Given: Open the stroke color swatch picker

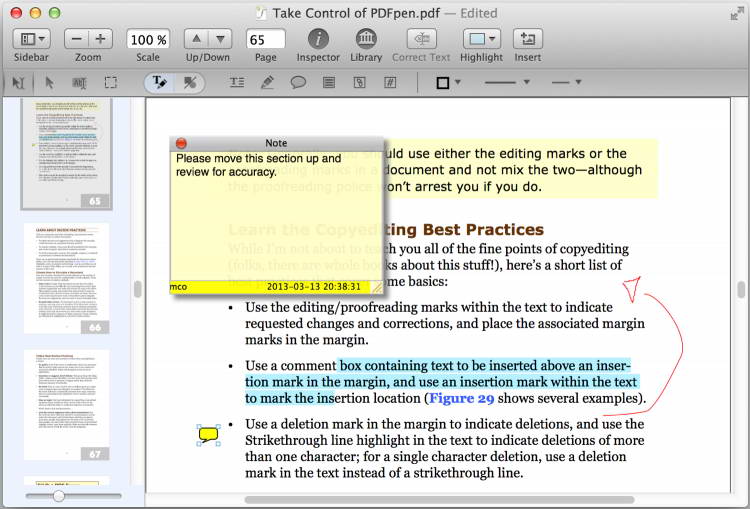Looking at the screenshot, I should click(x=443, y=83).
